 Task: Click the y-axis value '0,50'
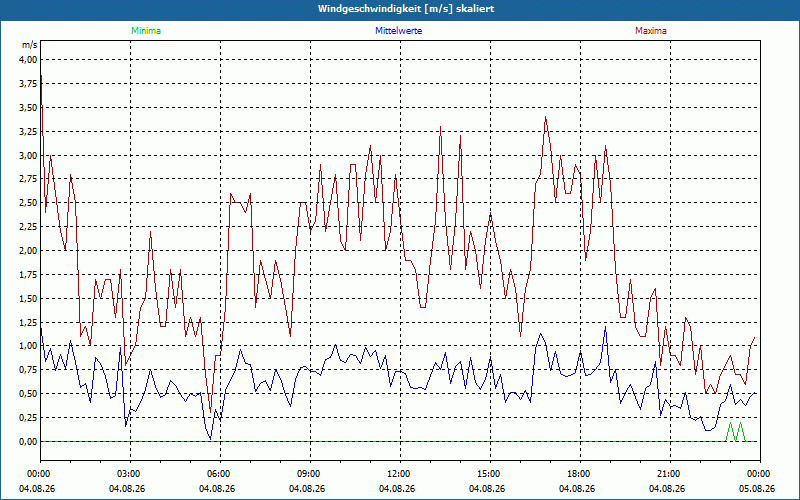(28, 394)
